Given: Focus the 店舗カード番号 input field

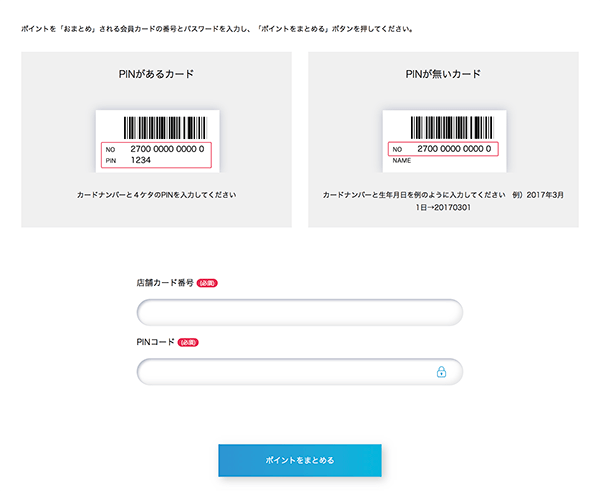Looking at the screenshot, I should pos(300,312).
